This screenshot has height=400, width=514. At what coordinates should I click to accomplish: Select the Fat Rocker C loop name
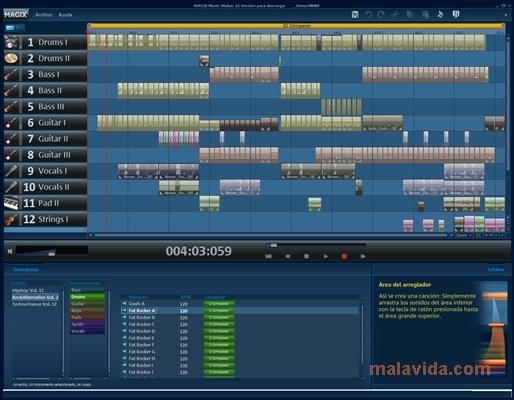tap(142, 324)
